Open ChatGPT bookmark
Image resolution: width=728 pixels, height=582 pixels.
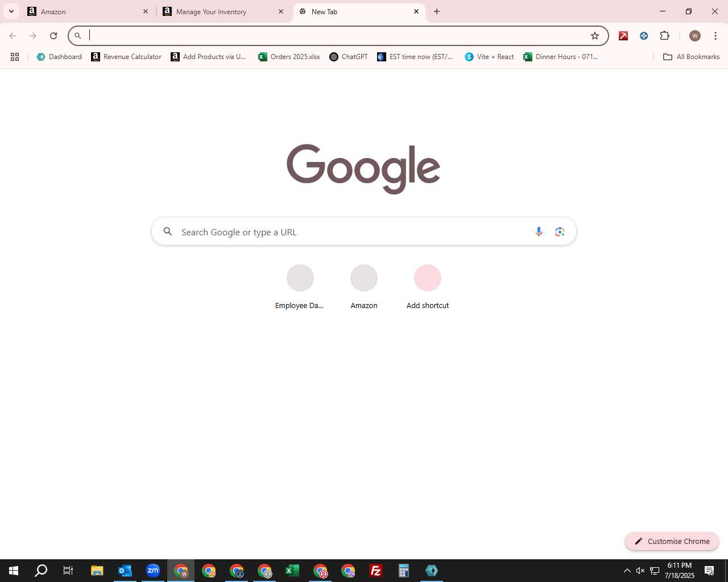pos(349,57)
